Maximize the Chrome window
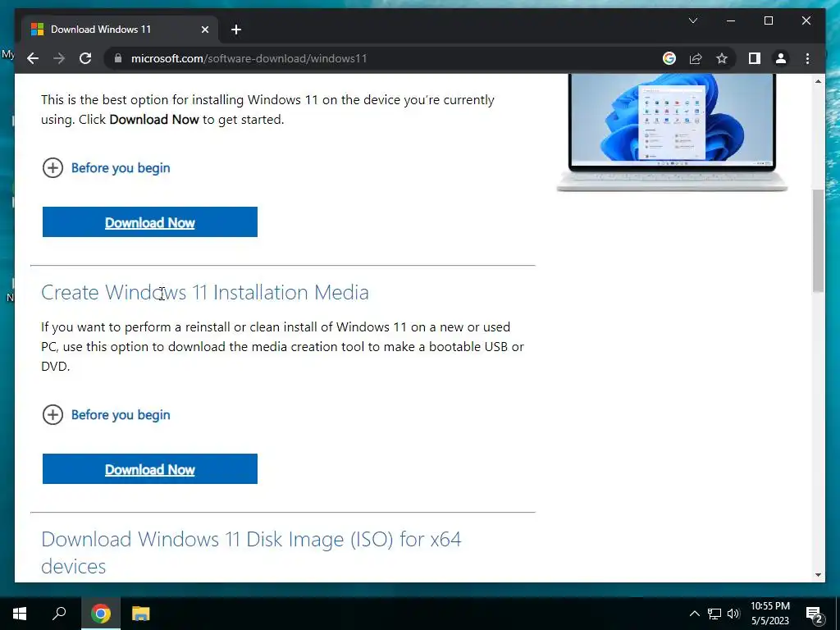 tap(768, 21)
